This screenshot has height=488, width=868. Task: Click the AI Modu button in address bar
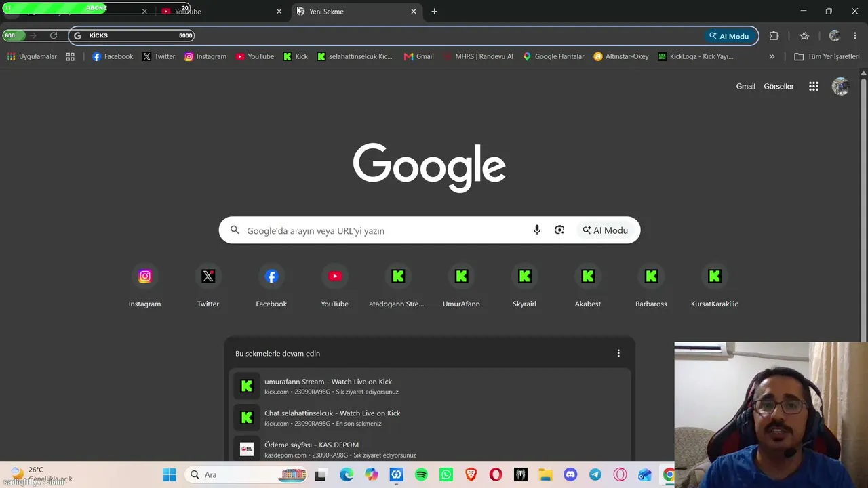pyautogui.click(x=729, y=36)
